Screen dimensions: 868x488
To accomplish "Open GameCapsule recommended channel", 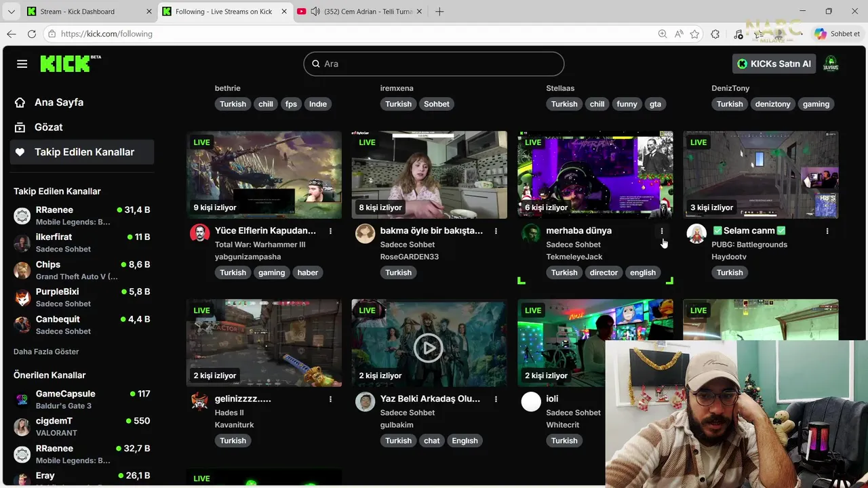I will 82,399.
